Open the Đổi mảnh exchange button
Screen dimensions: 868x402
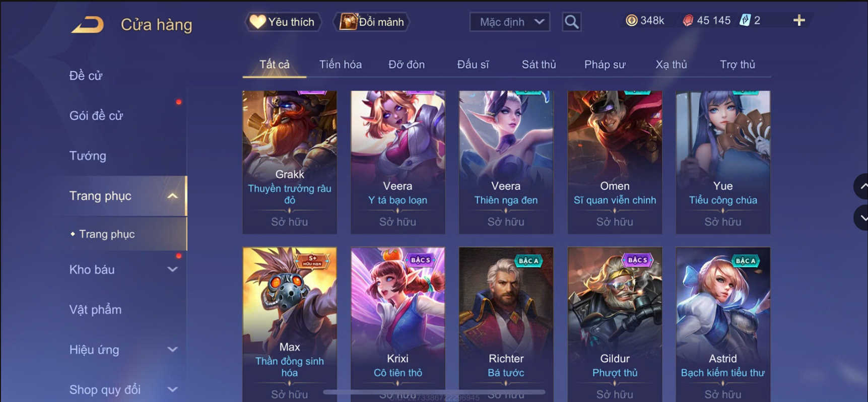click(x=372, y=22)
